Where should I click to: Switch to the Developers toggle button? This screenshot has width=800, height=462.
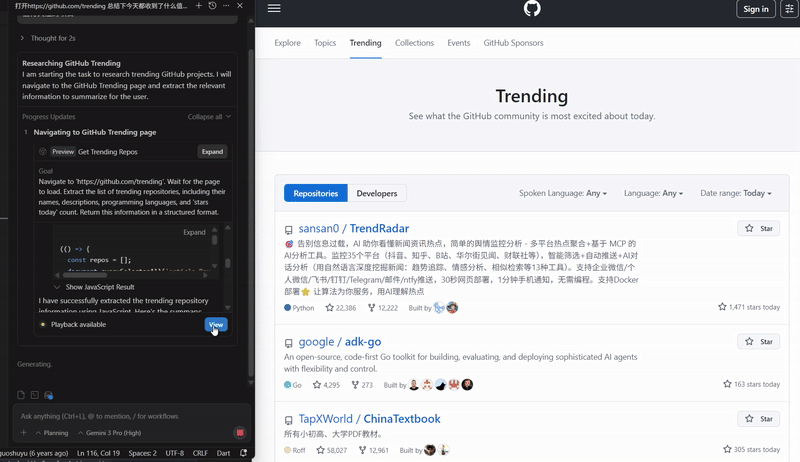click(x=377, y=193)
